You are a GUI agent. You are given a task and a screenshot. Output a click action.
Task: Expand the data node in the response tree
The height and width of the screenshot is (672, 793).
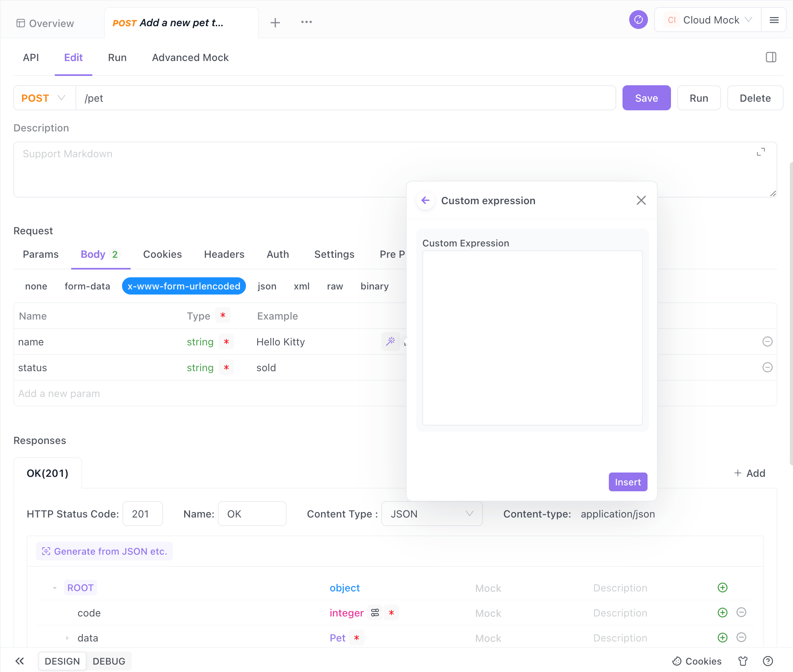click(67, 638)
